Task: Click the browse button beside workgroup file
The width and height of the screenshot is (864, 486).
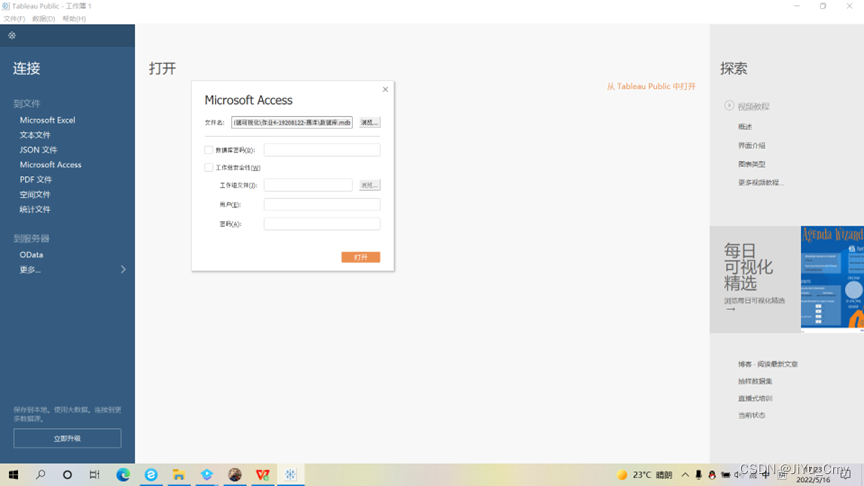Action: [x=369, y=185]
